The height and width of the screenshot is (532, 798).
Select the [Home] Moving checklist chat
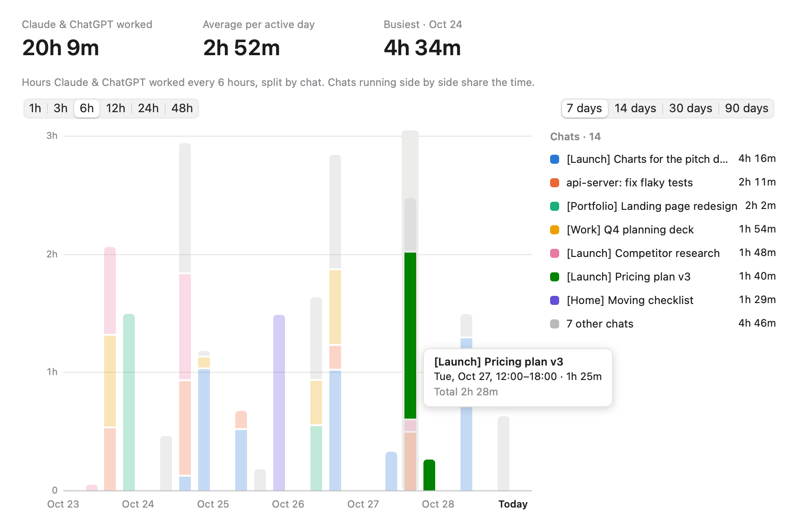[x=663, y=300]
